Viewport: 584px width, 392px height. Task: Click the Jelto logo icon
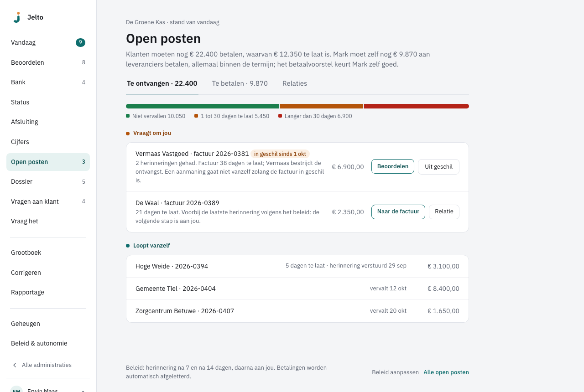pyautogui.click(x=16, y=17)
